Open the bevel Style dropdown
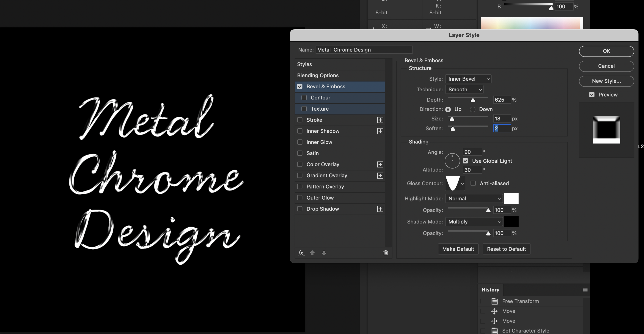Image resolution: width=644 pixels, height=334 pixels. pyautogui.click(x=468, y=79)
